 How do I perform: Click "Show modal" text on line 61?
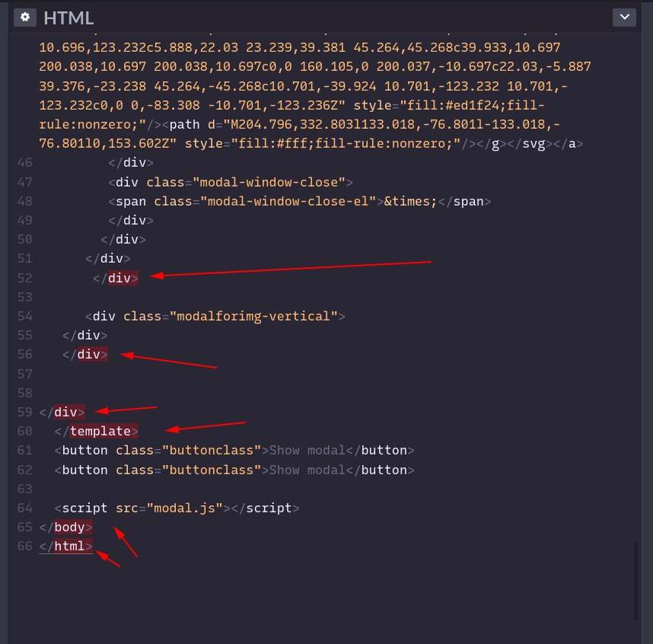tap(307, 451)
